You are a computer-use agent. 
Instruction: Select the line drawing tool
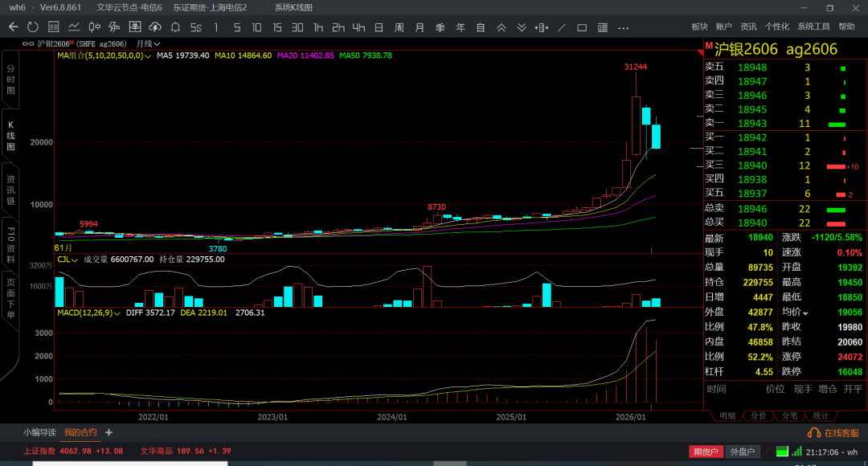[561, 27]
